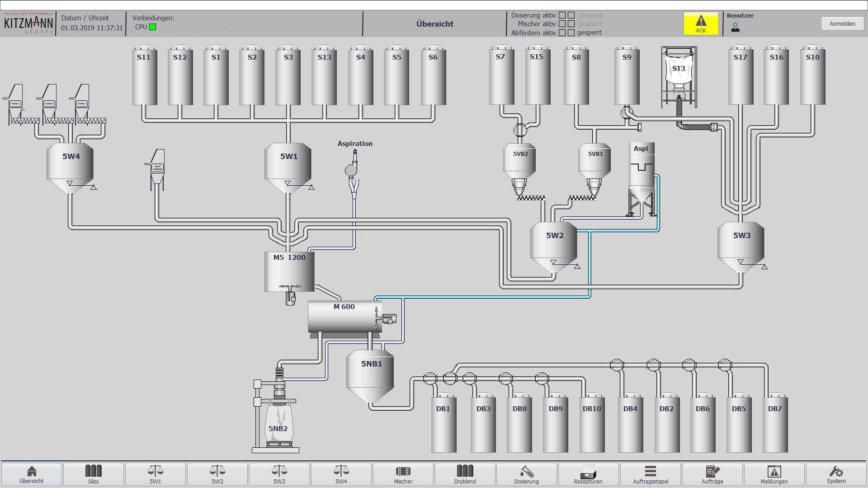868x488 pixels.
Task: Click the green CPU connection indicator
Action: tap(153, 27)
